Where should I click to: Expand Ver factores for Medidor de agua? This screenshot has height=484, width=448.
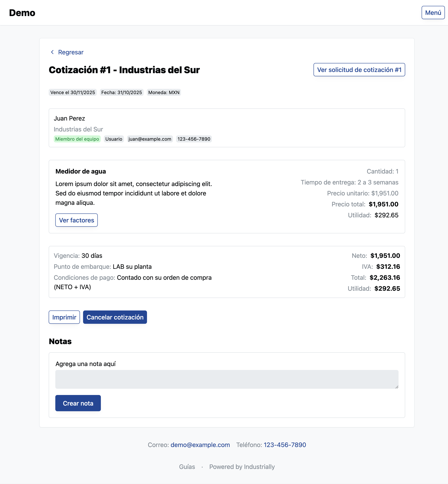76,220
